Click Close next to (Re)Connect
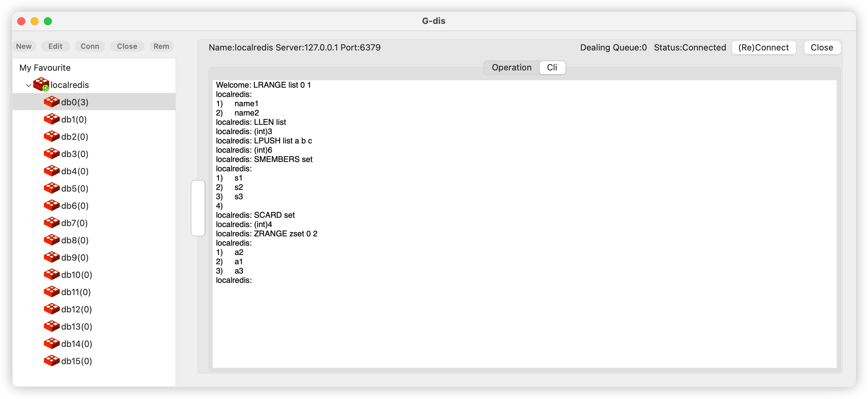Image resolution: width=868 pixels, height=399 pixels. pyautogui.click(x=821, y=47)
